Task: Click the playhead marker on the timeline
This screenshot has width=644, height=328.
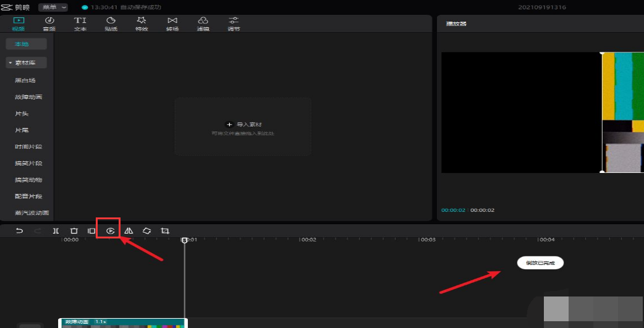Action: pos(184,240)
